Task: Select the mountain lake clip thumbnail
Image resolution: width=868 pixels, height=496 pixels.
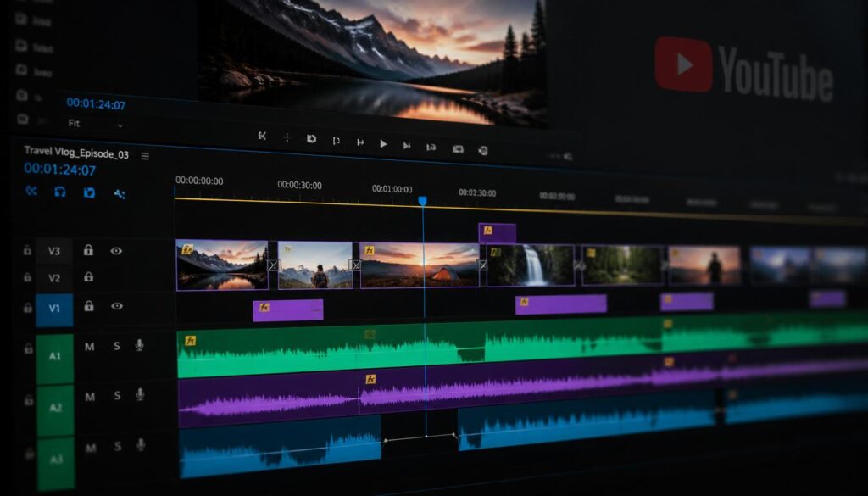Action: tap(222, 265)
